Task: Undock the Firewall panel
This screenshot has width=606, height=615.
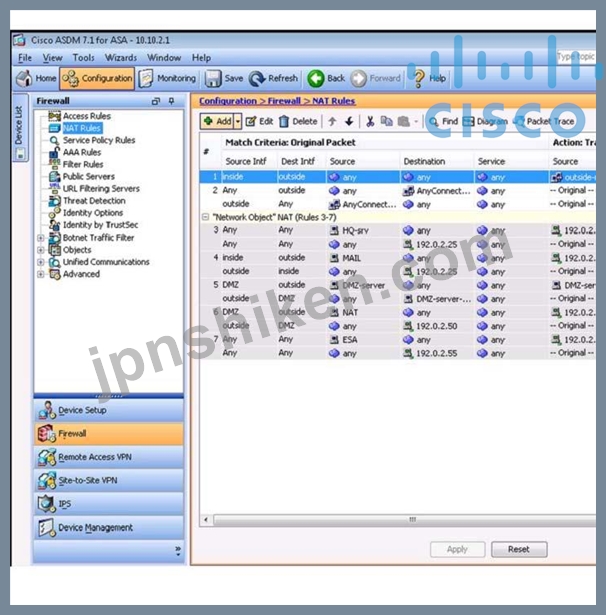Action: [x=156, y=101]
